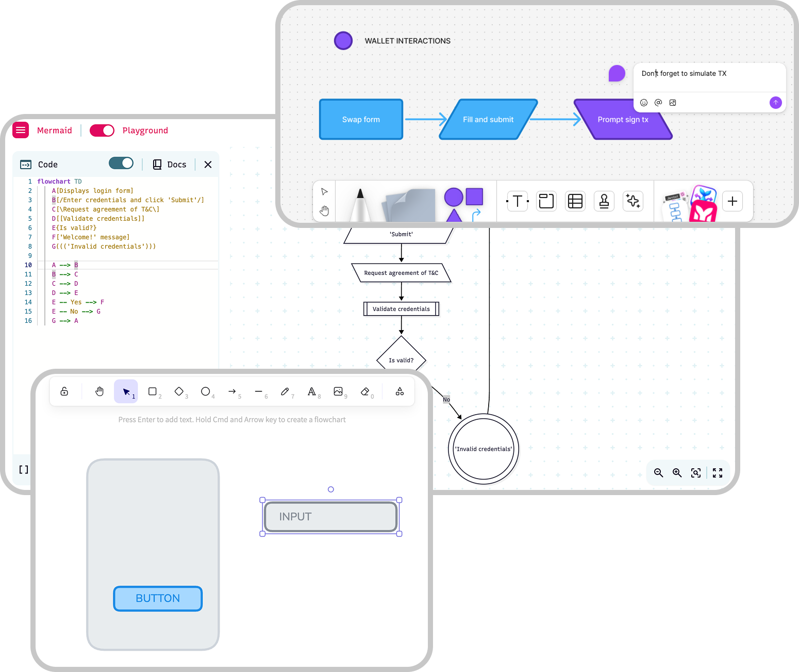Zoom out of the Mermaid diagram

[658, 473]
